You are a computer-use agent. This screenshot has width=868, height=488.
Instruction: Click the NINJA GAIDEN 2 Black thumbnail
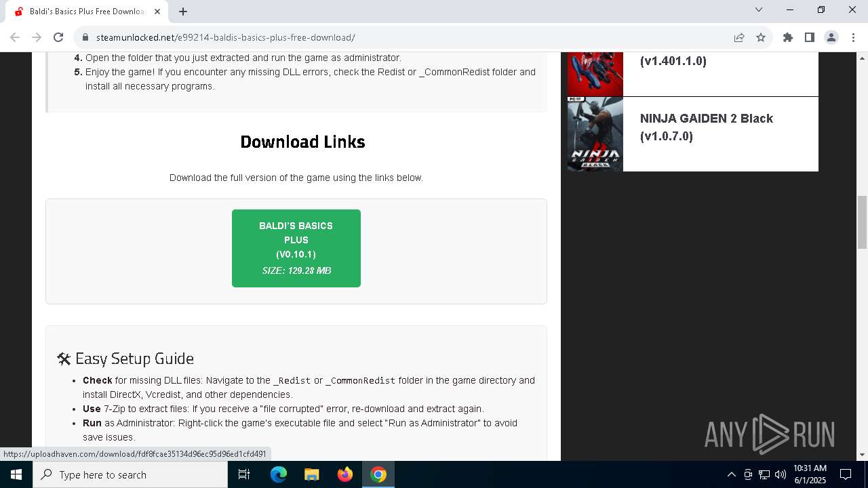595,134
